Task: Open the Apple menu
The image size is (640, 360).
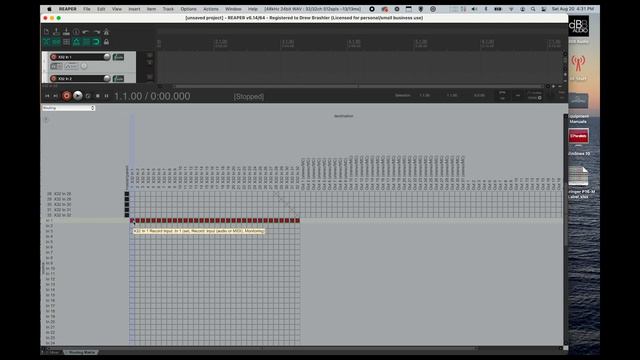Action: point(49,9)
